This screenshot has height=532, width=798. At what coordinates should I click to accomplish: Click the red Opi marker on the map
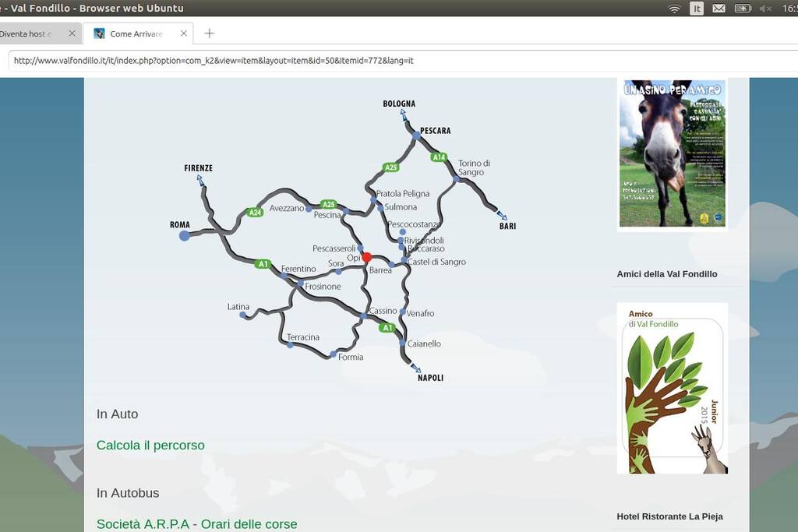coord(366,257)
